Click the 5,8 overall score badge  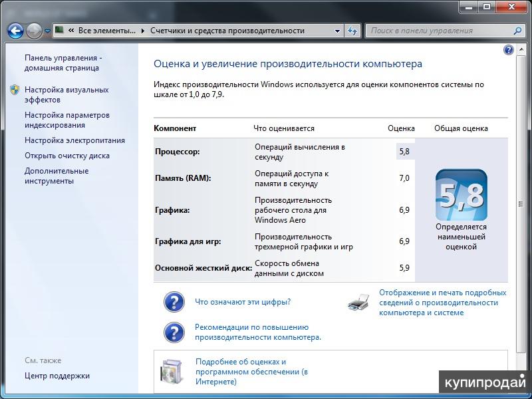(461, 195)
